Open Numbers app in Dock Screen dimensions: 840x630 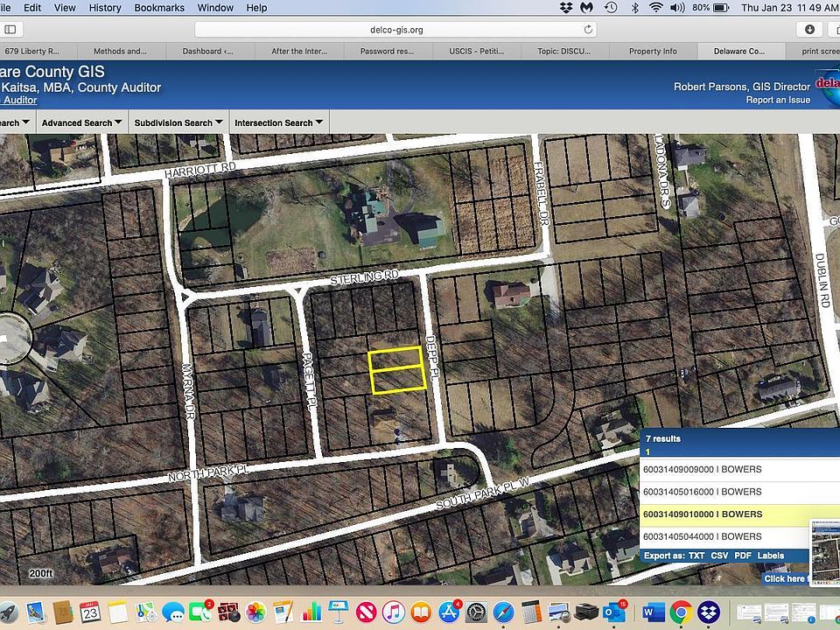click(x=311, y=612)
